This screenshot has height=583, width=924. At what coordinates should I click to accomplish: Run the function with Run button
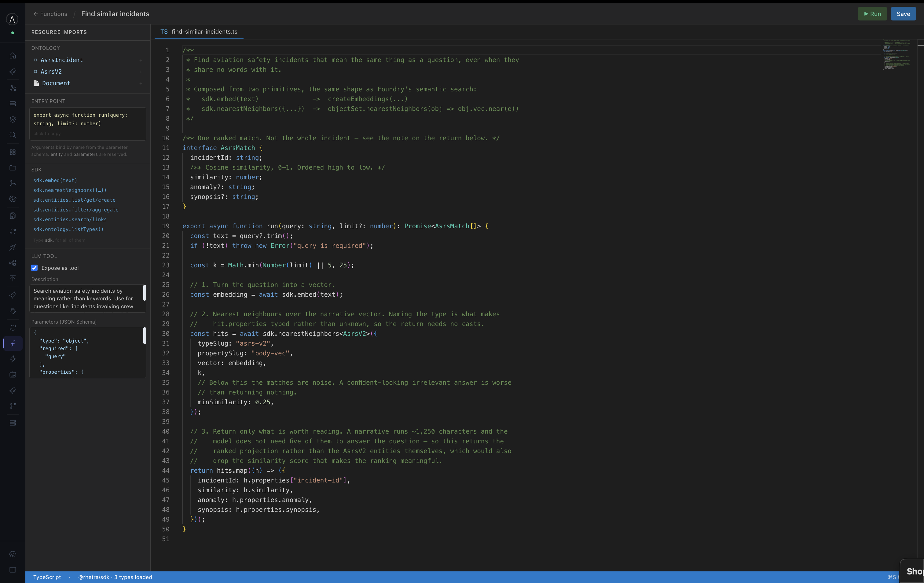click(872, 14)
